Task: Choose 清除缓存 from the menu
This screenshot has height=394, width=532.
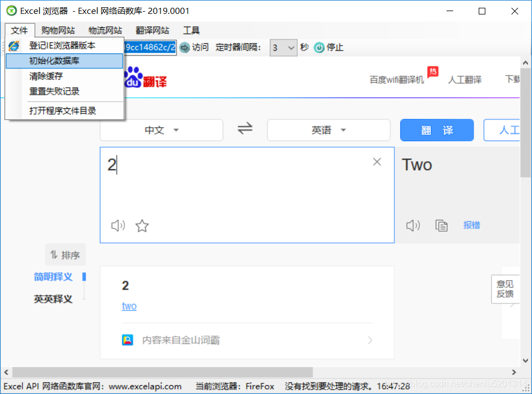Action: tap(64, 76)
